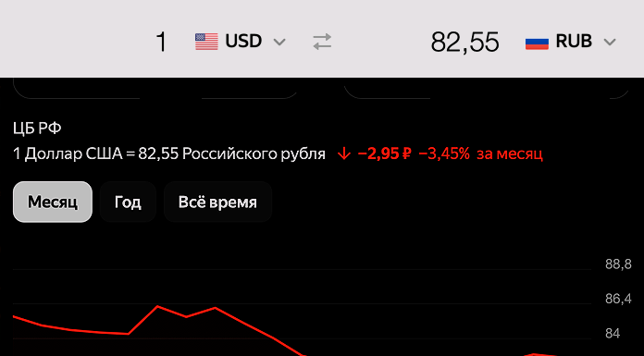Click the 88,8 axis label
Viewport: 644px width, 356px height.
[618, 264]
